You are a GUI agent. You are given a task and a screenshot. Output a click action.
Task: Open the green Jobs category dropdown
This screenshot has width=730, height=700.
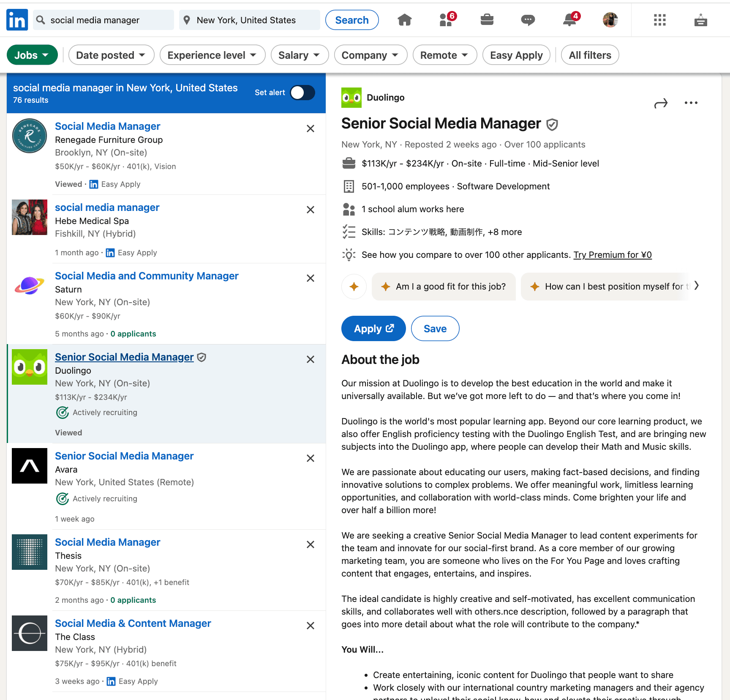tap(32, 55)
